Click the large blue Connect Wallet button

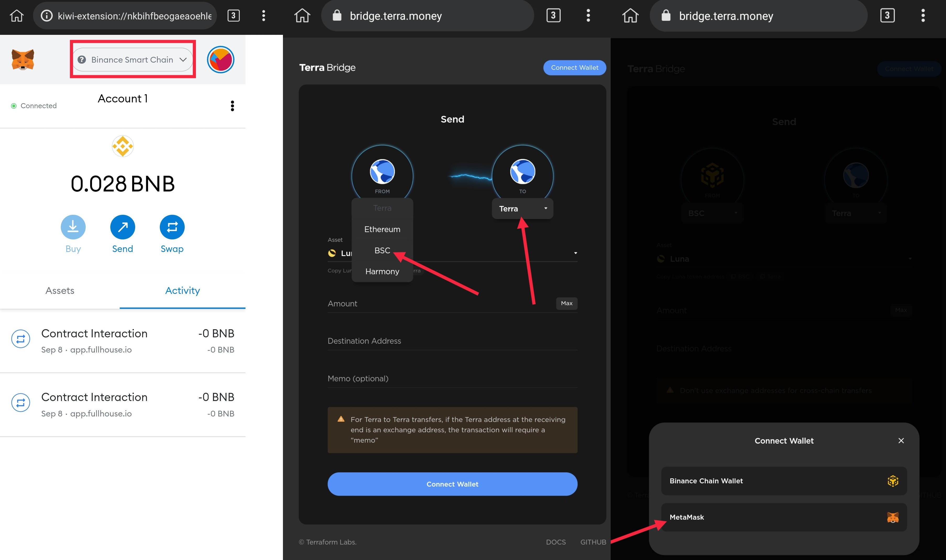(x=452, y=484)
